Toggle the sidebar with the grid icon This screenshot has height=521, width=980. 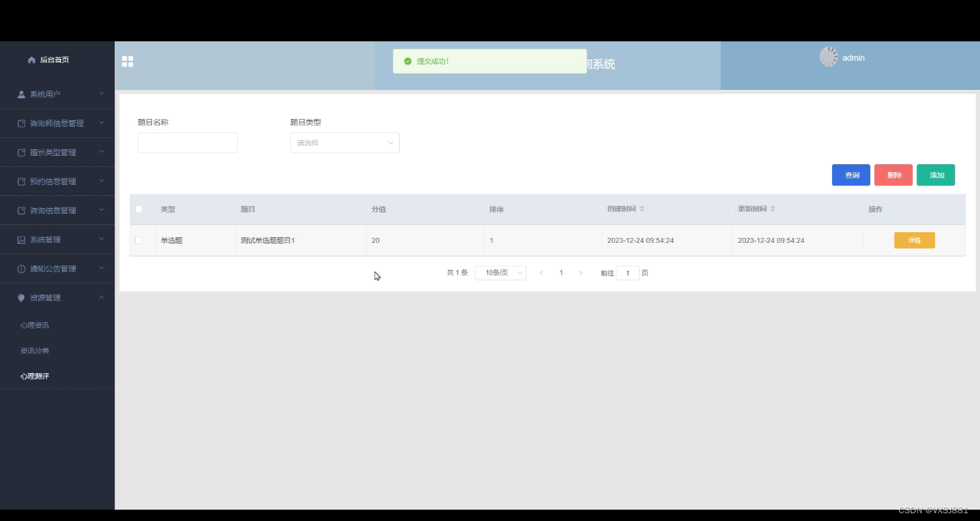pyautogui.click(x=127, y=62)
